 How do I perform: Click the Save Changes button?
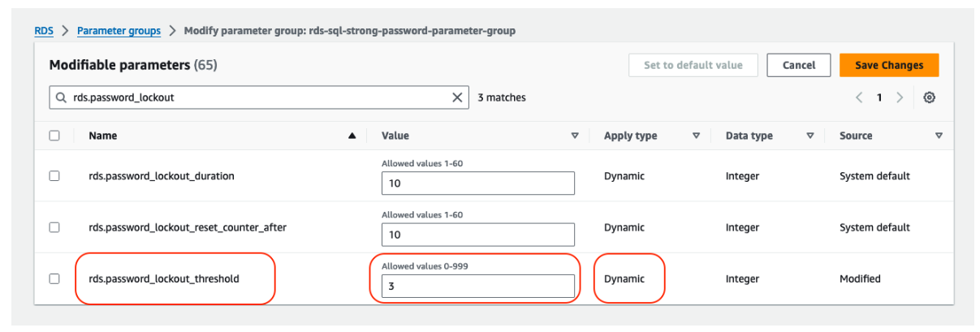click(888, 65)
